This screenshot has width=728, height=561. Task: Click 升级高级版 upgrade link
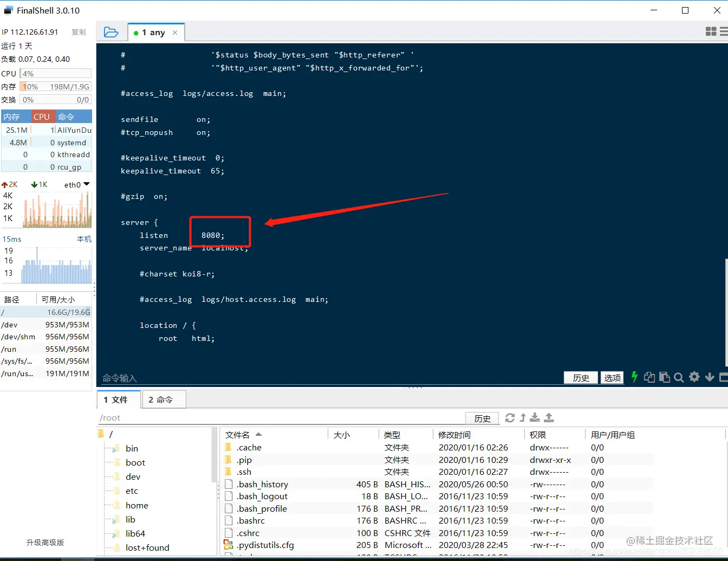45,542
